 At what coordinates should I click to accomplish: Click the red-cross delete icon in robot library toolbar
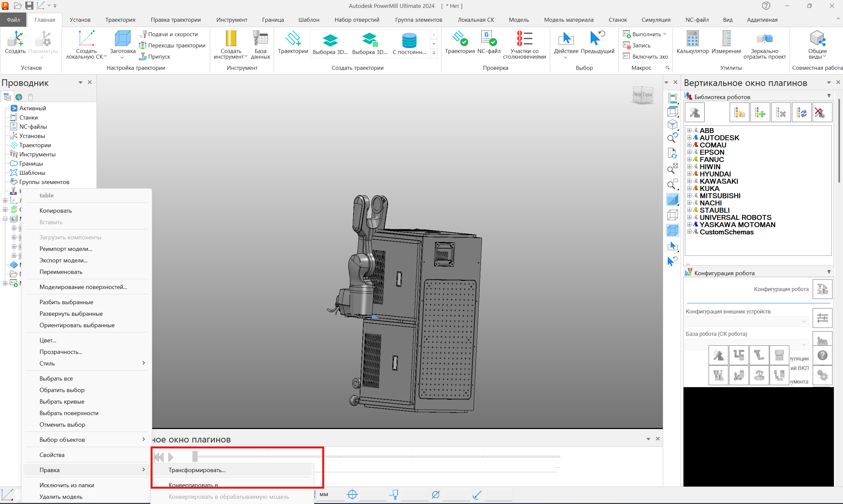tap(822, 112)
